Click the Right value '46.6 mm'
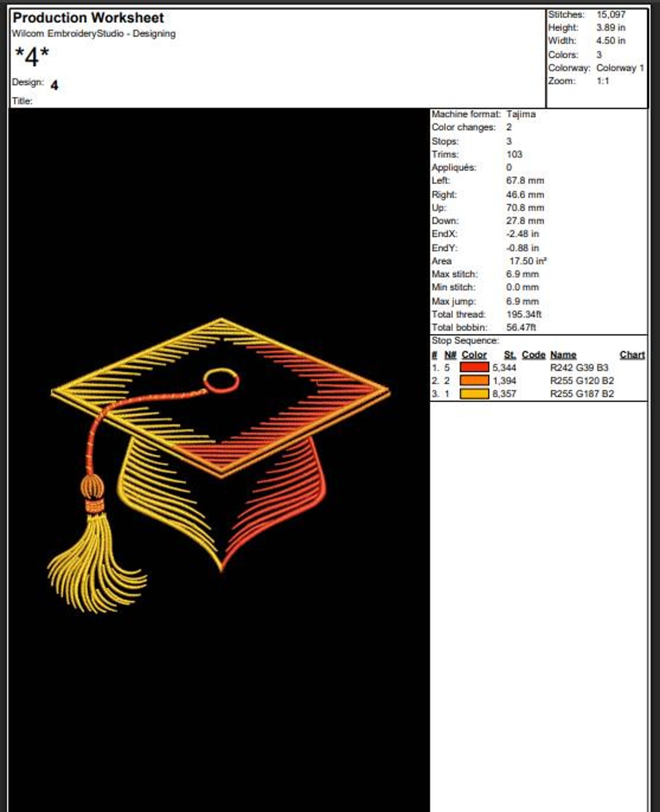 coord(525,195)
